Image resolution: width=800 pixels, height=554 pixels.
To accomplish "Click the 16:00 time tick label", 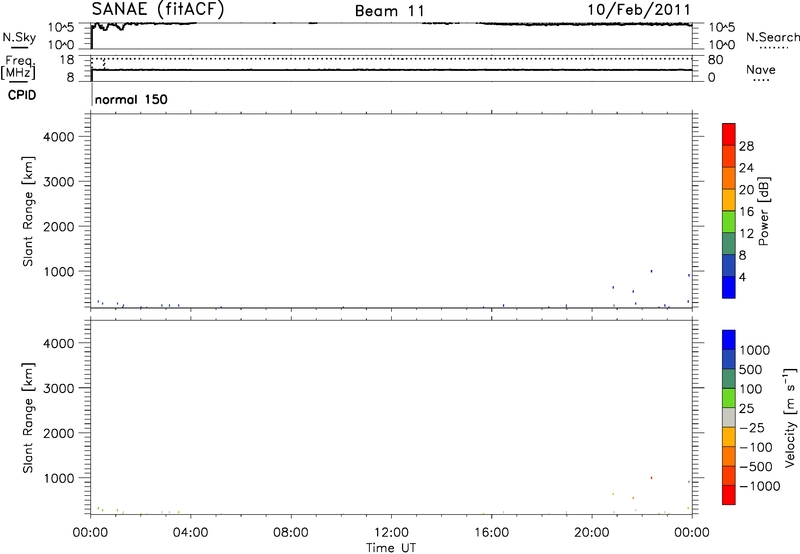I will (491, 533).
